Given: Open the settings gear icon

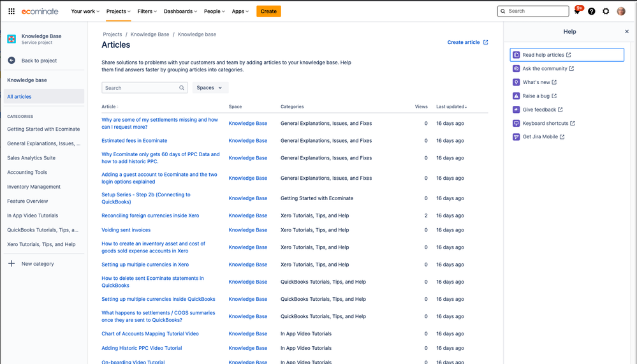Looking at the screenshot, I should click(x=606, y=11).
